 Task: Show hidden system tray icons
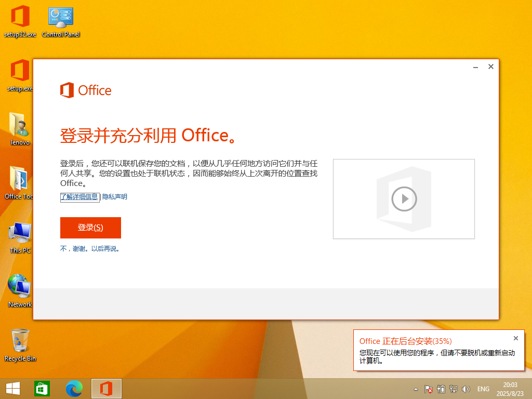pos(416,389)
